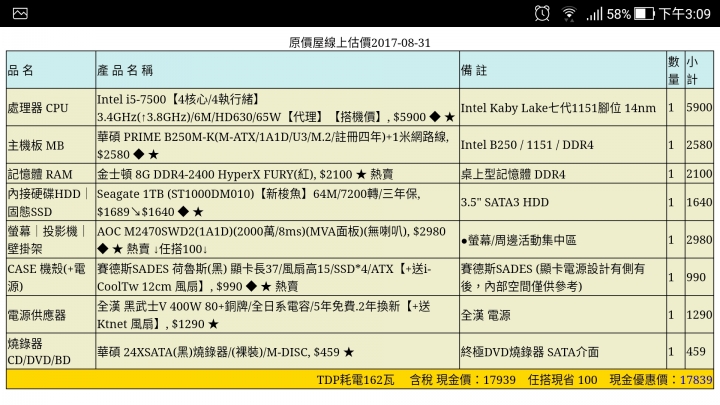Select the Intel Kaby Lake 七代1151 note
Screen dimensions: 720x405
(x=563, y=107)
